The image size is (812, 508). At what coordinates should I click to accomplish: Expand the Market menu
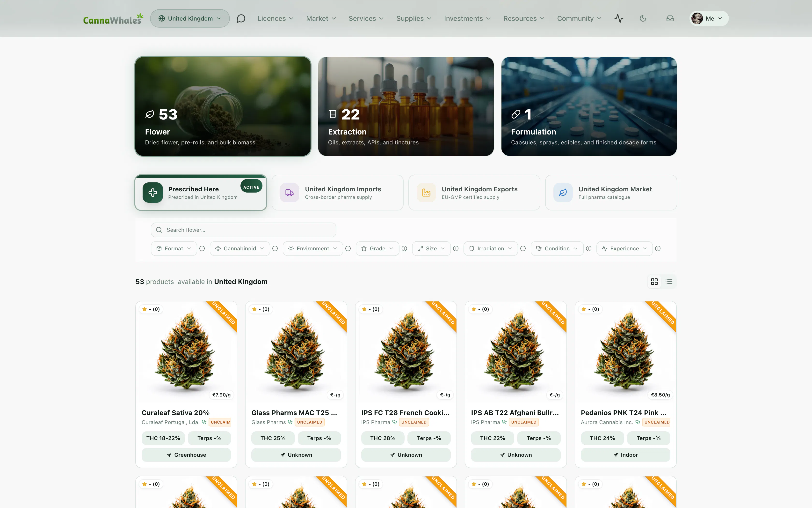coord(321,18)
